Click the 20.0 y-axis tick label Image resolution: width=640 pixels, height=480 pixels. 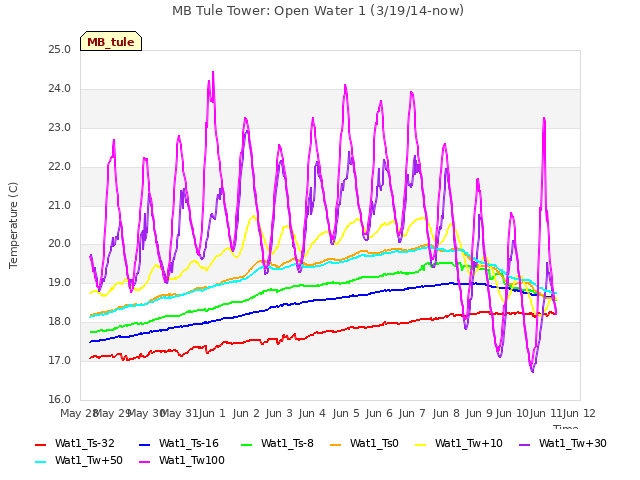click(x=59, y=244)
